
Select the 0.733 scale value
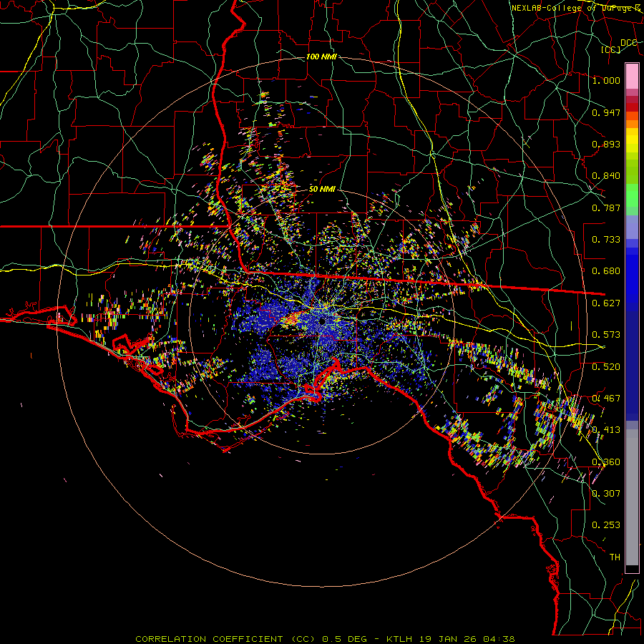pos(606,240)
